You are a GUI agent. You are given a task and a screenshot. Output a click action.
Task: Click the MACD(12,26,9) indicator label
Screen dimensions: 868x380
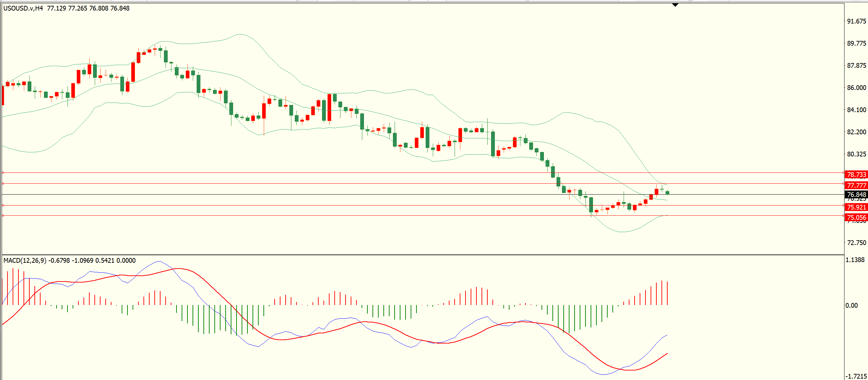tap(25, 260)
